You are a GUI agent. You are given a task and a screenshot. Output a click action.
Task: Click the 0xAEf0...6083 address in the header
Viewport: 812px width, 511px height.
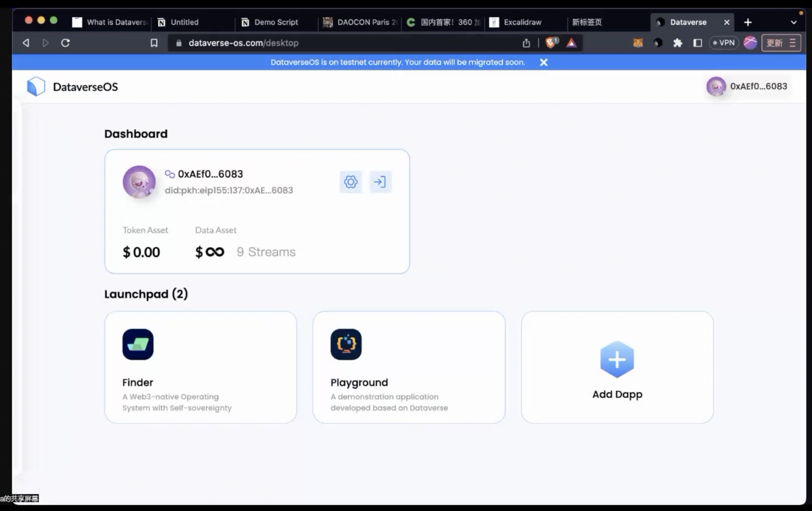[x=759, y=86]
